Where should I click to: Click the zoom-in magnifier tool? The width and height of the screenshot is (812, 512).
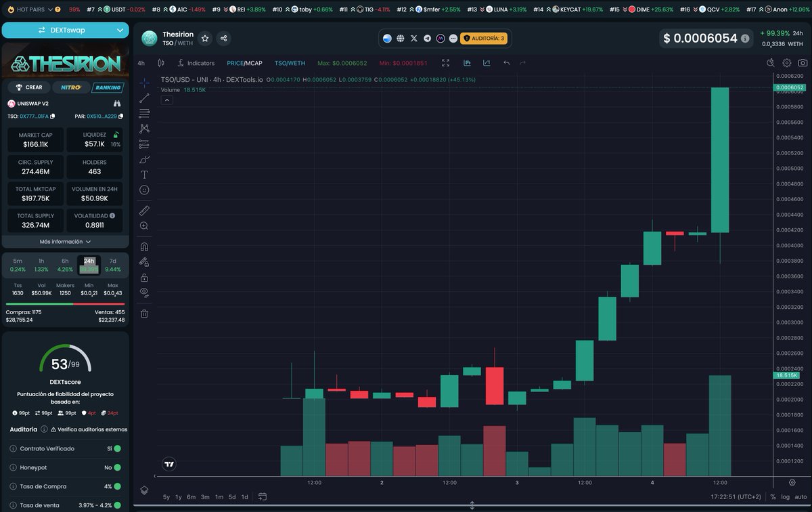(144, 226)
